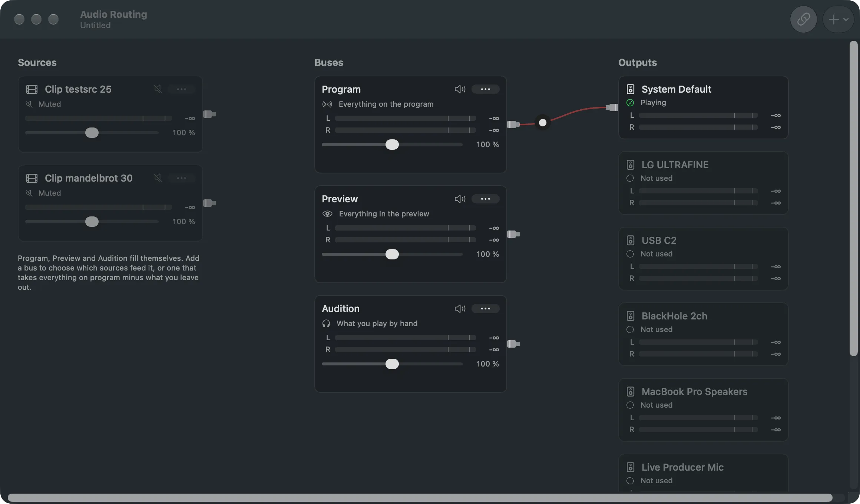Click Clip testsrc 25 output connector plug
This screenshot has height=504, width=860.
point(209,114)
